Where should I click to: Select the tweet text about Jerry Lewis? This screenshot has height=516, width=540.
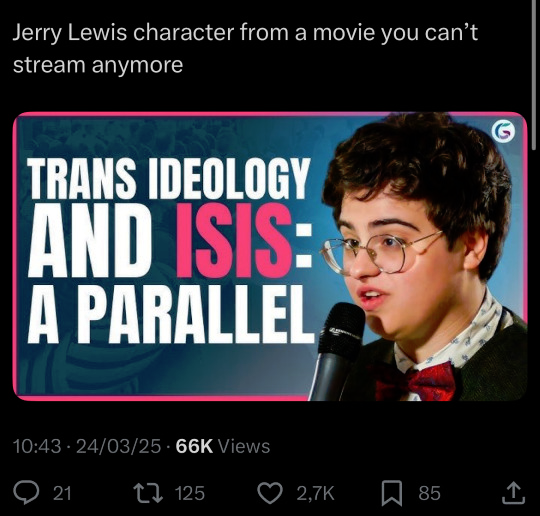click(245, 49)
